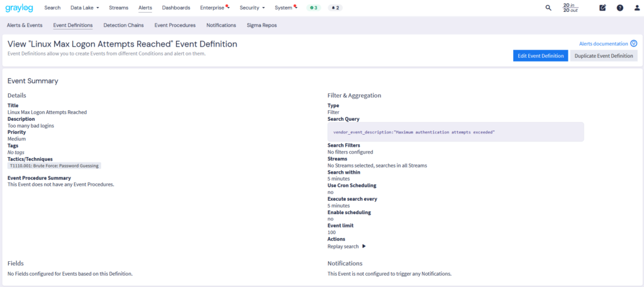Screen dimensions: 644x287
Task: Expand the Enterprise menu
Action: [x=214, y=8]
